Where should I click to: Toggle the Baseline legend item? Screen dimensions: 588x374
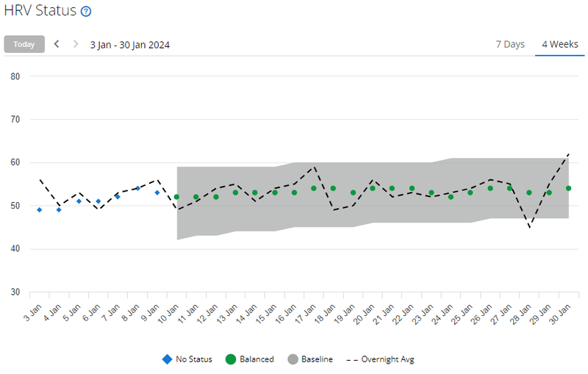click(x=309, y=359)
